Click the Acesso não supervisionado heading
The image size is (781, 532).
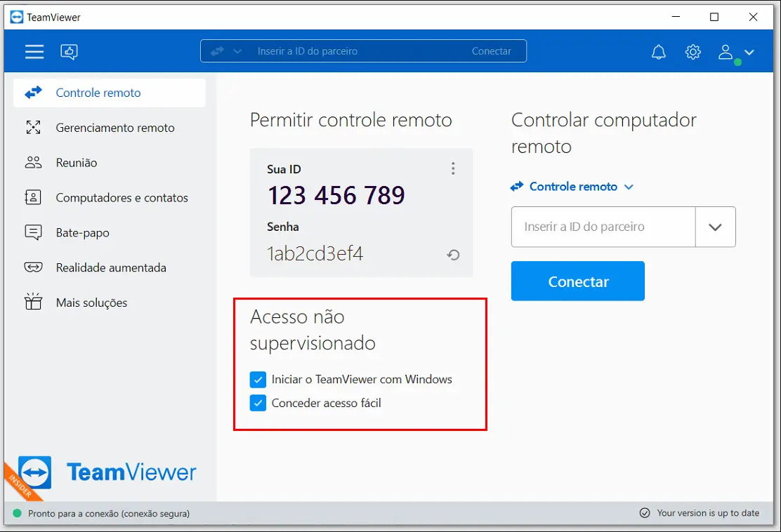click(x=313, y=330)
